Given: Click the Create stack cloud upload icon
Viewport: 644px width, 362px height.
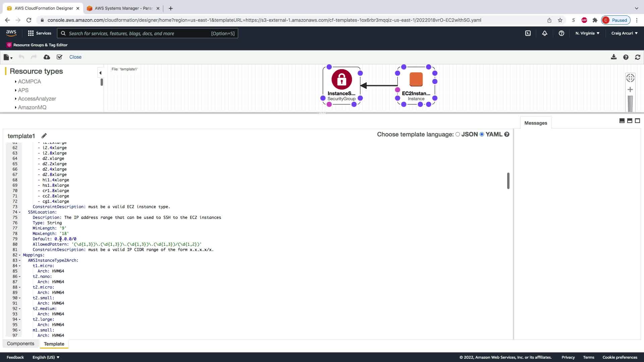Looking at the screenshot, I should pos(47,57).
